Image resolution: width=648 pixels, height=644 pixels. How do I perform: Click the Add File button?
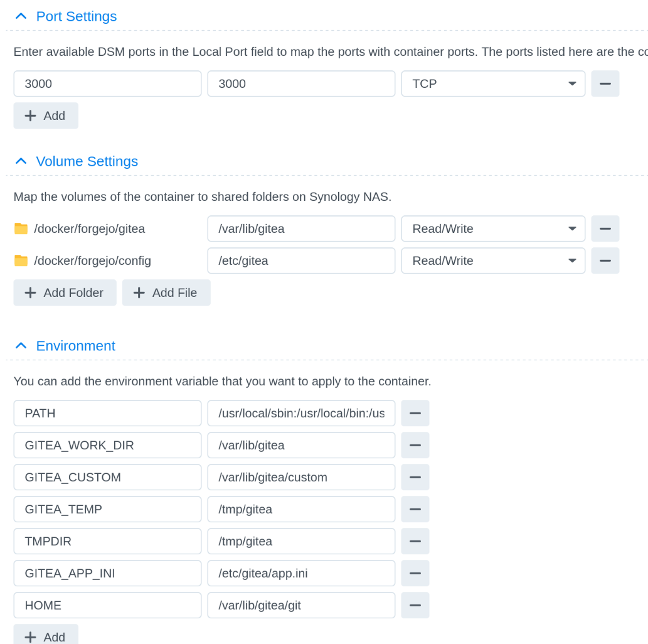[x=166, y=292]
